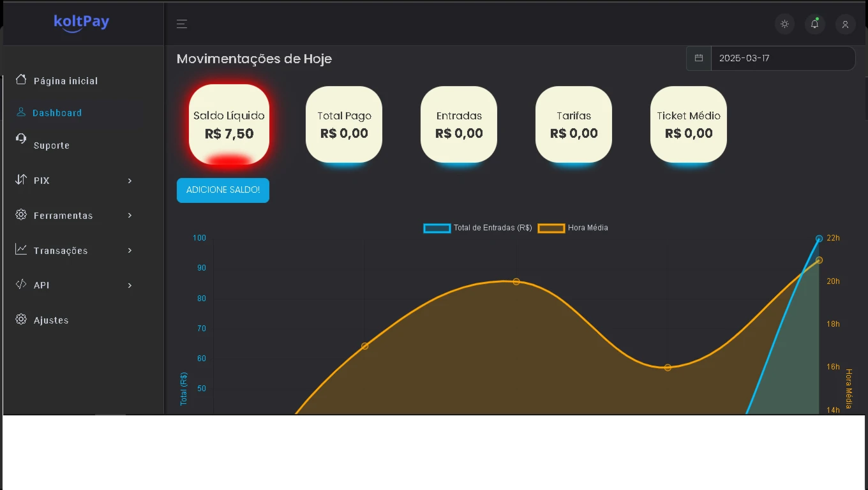Image resolution: width=868 pixels, height=490 pixels.
Task: Click the Suporte headset icon
Action: point(21,138)
